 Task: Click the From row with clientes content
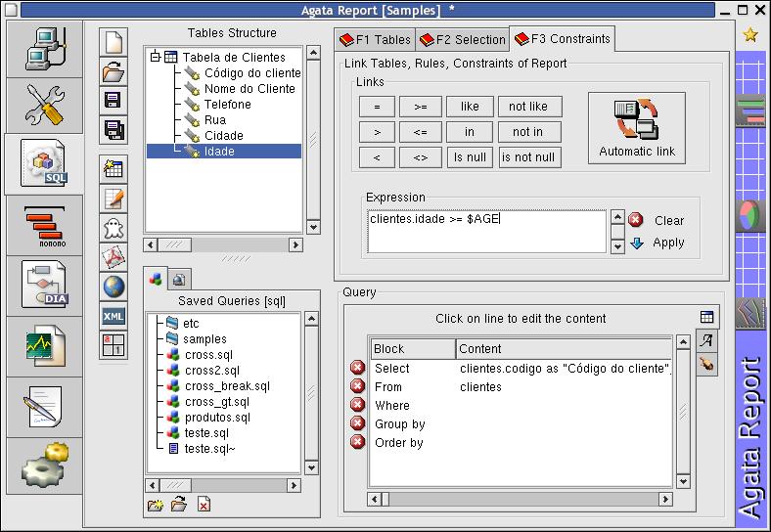tap(521, 387)
